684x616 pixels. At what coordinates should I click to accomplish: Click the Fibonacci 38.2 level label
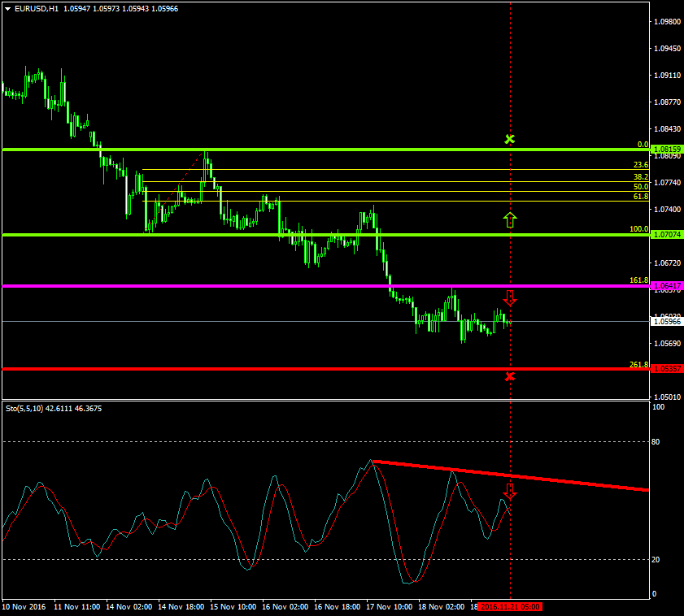[x=640, y=177]
